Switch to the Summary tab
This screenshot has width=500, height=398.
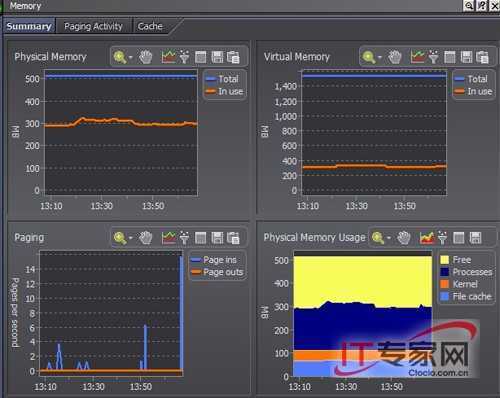tap(28, 26)
